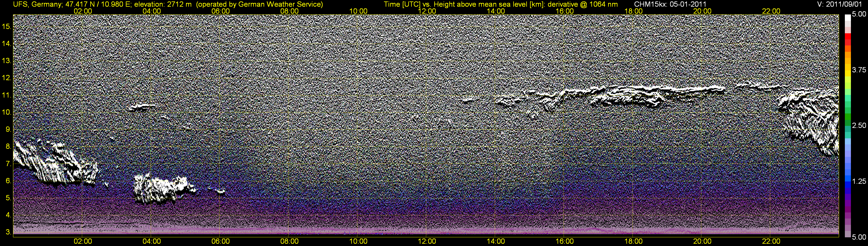This screenshot has height=246, width=868.
Task: Click the height axis label '15.'
Action: pyautogui.click(x=6, y=26)
